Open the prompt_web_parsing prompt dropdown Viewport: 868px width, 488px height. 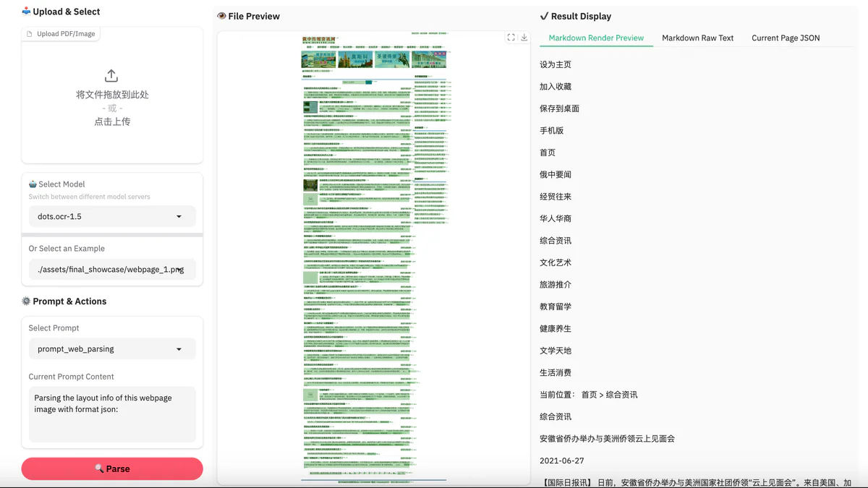(112, 348)
